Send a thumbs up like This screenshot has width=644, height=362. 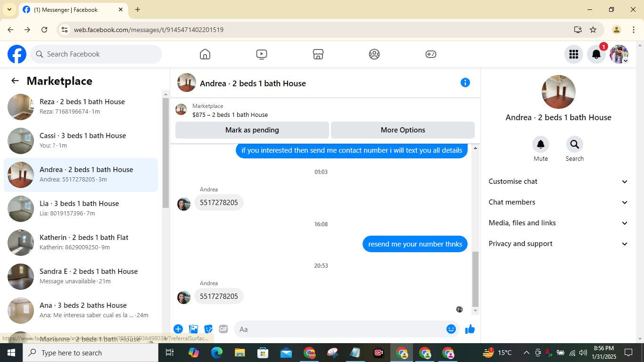pos(470,329)
